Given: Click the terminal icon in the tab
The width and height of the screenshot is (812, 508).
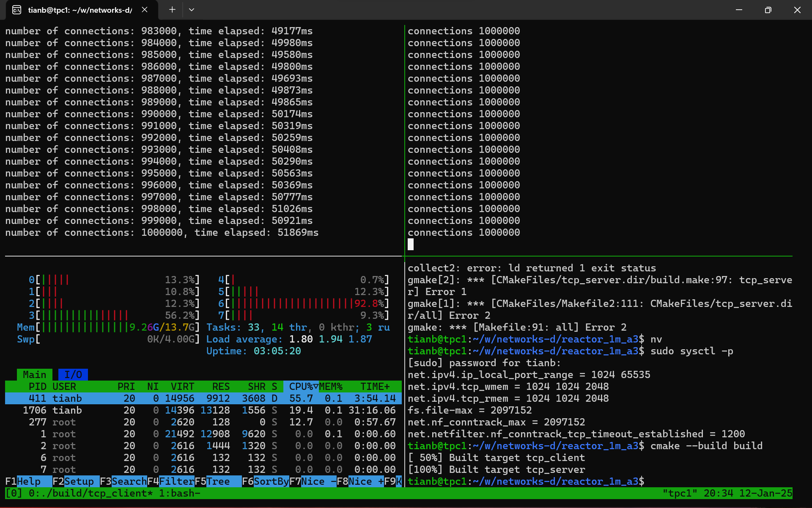Looking at the screenshot, I should coord(16,10).
